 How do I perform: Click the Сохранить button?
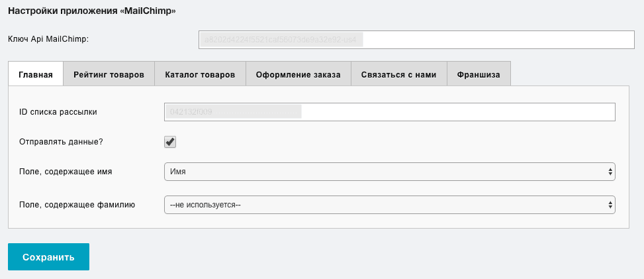tap(48, 256)
